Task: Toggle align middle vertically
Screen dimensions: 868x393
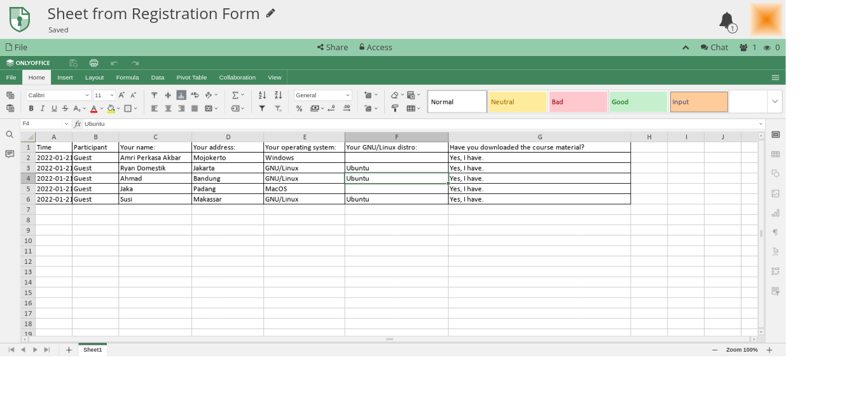Action: coord(168,95)
